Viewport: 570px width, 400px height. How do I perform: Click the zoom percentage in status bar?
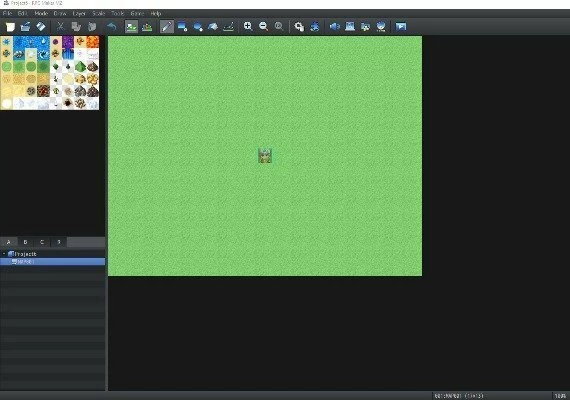pyautogui.click(x=560, y=396)
